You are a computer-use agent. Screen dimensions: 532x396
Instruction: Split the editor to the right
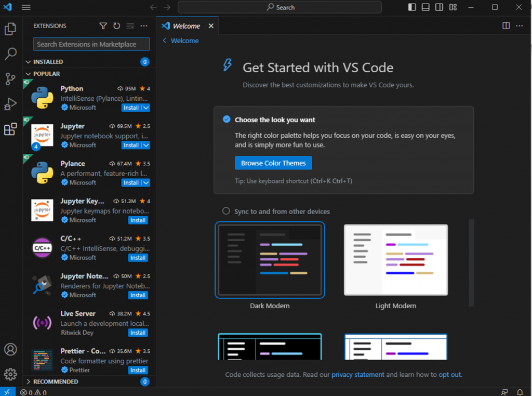click(x=506, y=26)
